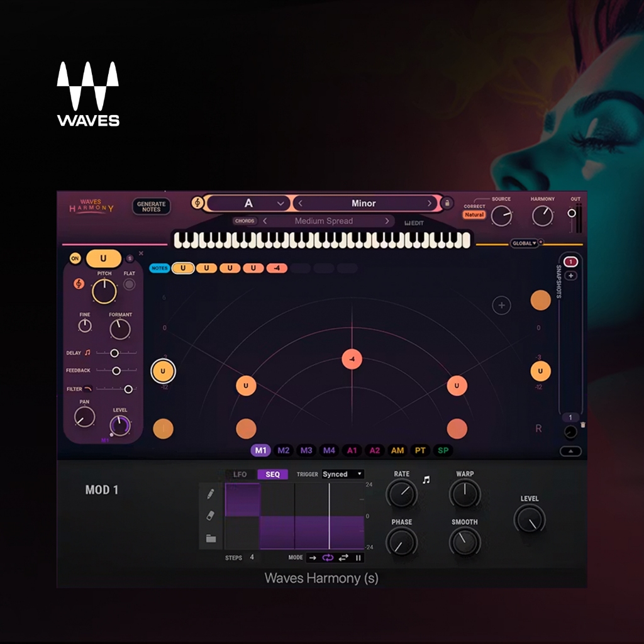Switch modulator to LFO mode
644x644 pixels.
(240, 474)
